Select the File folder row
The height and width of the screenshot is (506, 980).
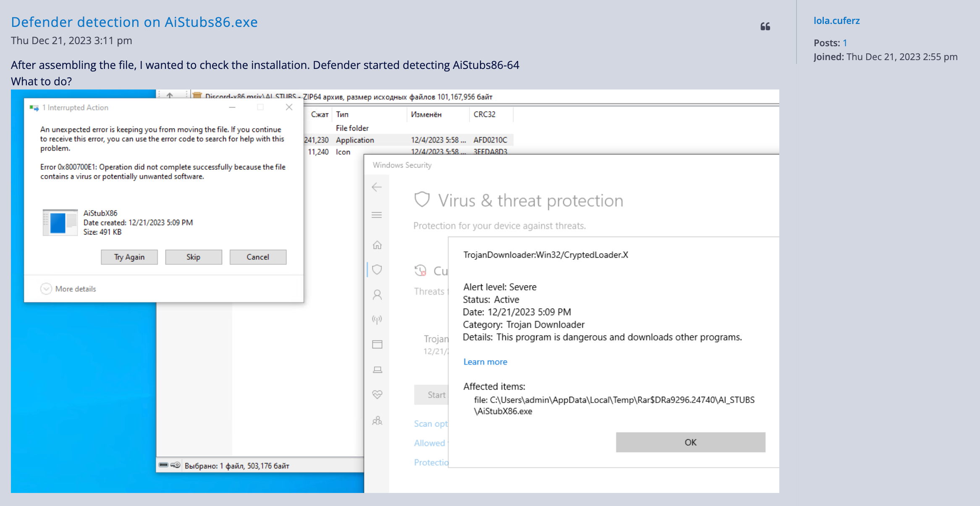tap(408, 128)
